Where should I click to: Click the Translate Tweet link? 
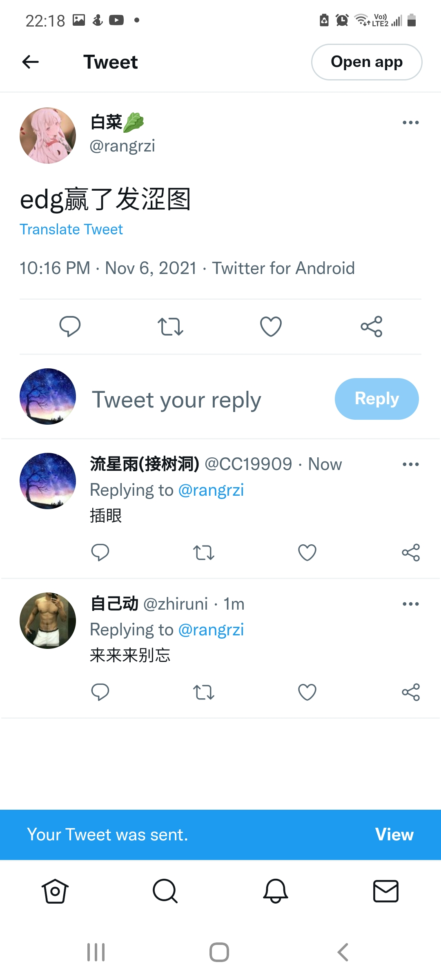pyautogui.click(x=71, y=229)
